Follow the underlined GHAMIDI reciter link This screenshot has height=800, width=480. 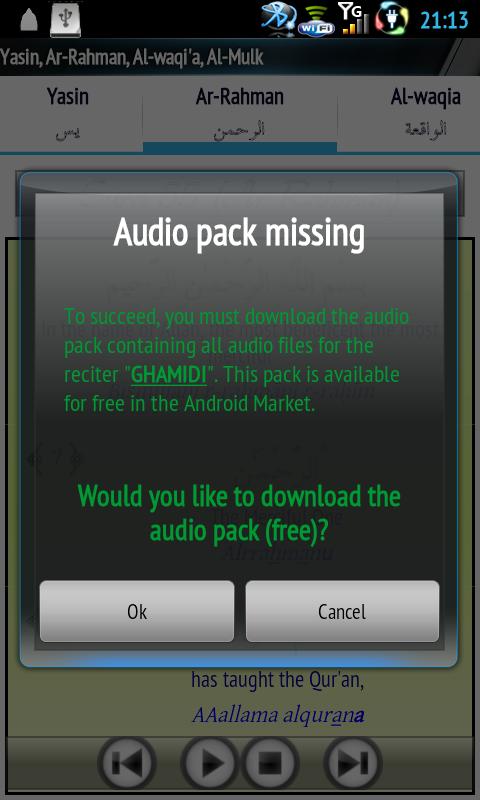coord(169,376)
